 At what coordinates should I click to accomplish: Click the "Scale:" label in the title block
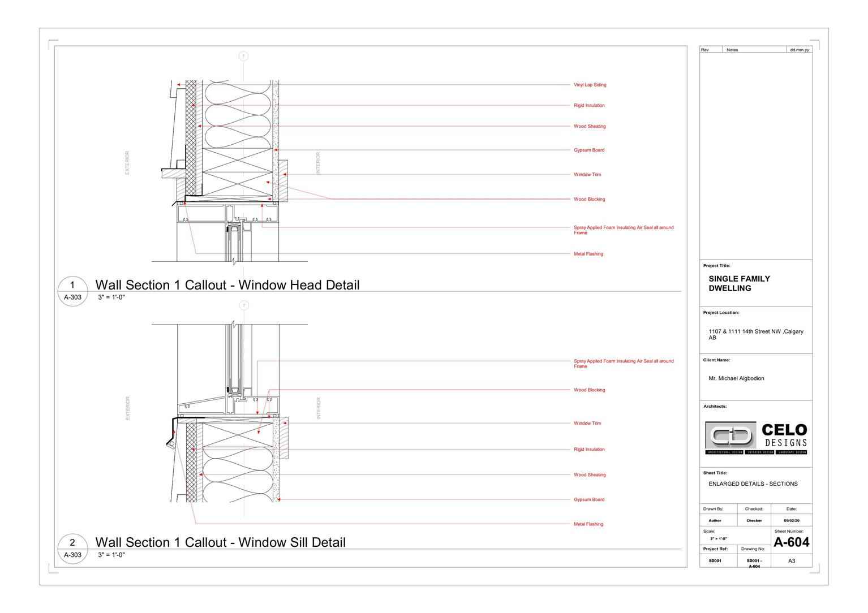[708, 532]
